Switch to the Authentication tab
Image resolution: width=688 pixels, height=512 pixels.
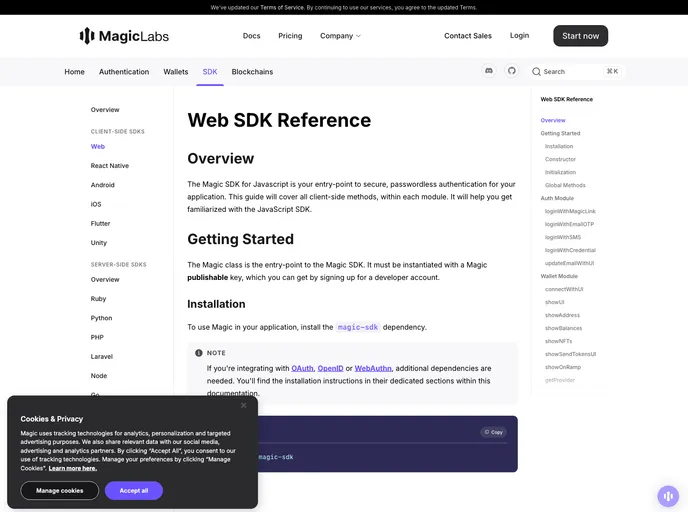(x=124, y=72)
